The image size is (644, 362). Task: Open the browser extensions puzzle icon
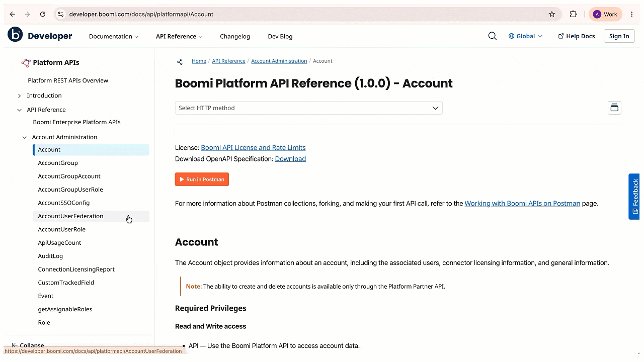pos(573,14)
